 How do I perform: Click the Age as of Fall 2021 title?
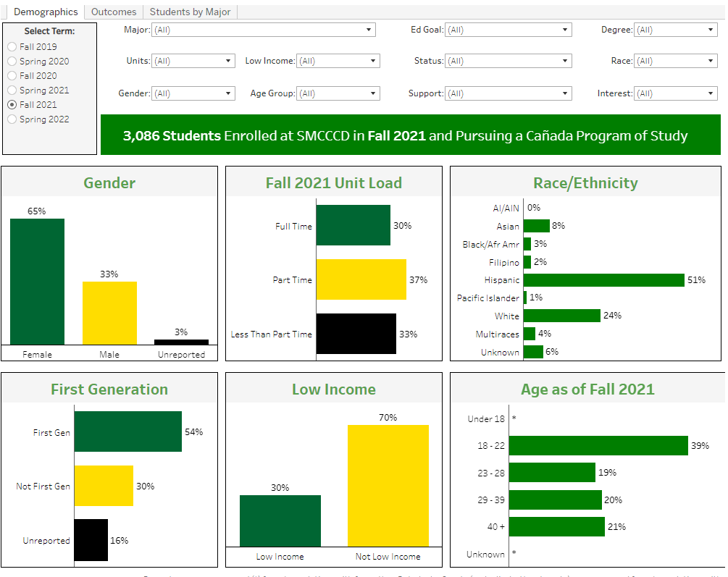click(587, 389)
